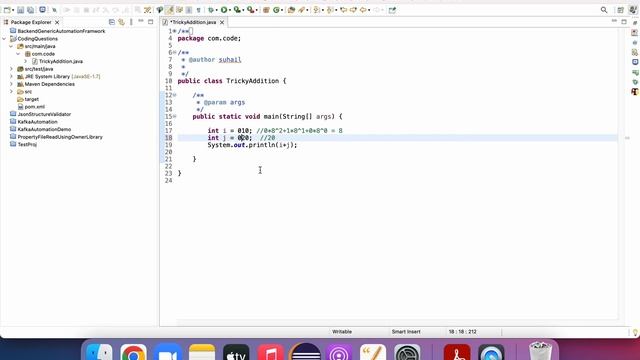Open Finder from the dock

(99, 352)
